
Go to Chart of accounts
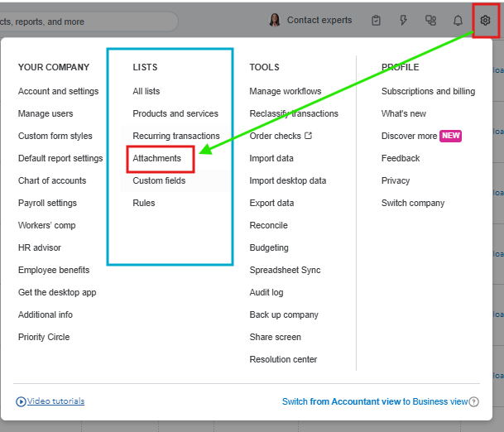(52, 180)
